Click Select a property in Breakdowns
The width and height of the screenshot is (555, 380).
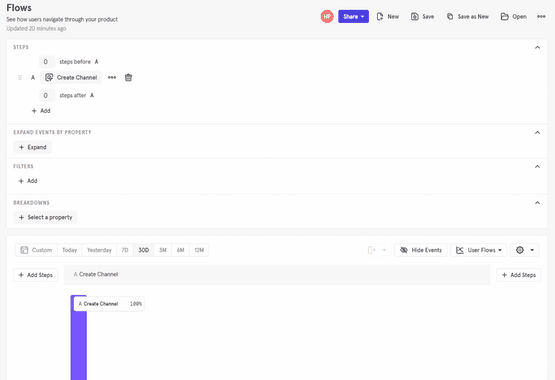click(x=46, y=217)
